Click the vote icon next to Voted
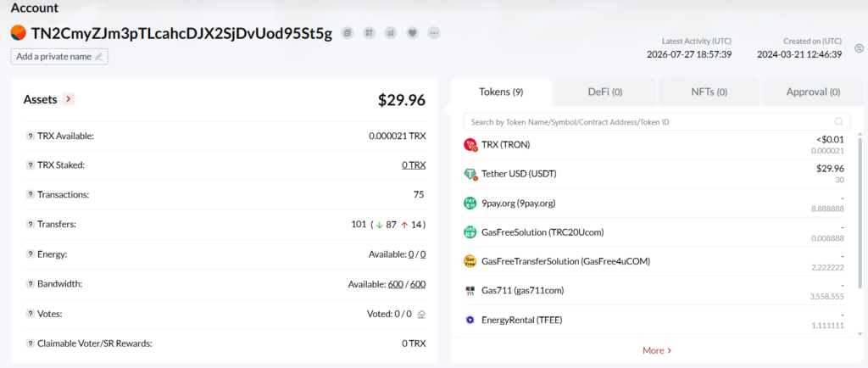Viewport: 868px width, 368px height. pyautogui.click(x=421, y=314)
